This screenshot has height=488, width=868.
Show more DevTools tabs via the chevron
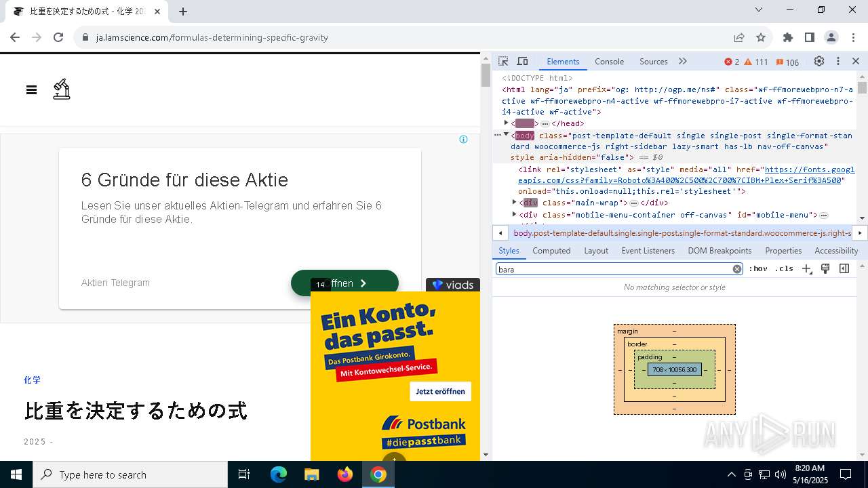[x=683, y=61]
